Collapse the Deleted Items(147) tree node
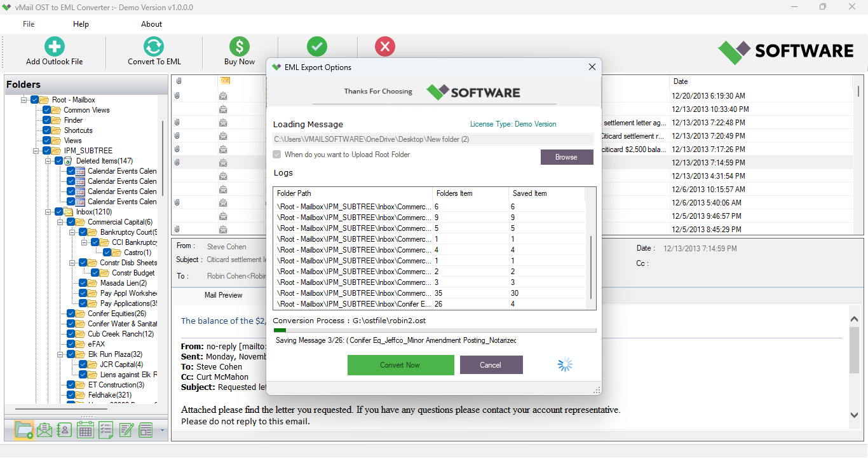This screenshot has height=458, width=868. (x=48, y=160)
